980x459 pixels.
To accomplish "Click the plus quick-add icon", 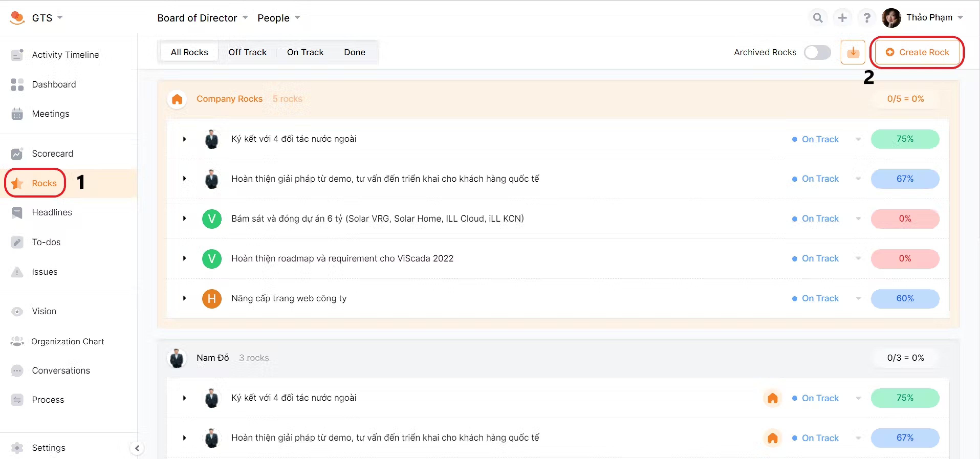I will (842, 18).
